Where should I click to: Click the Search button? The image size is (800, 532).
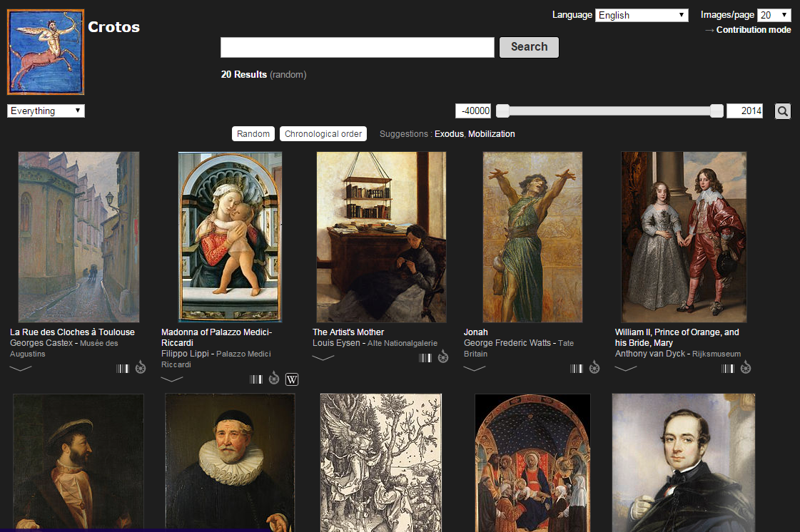click(x=529, y=47)
